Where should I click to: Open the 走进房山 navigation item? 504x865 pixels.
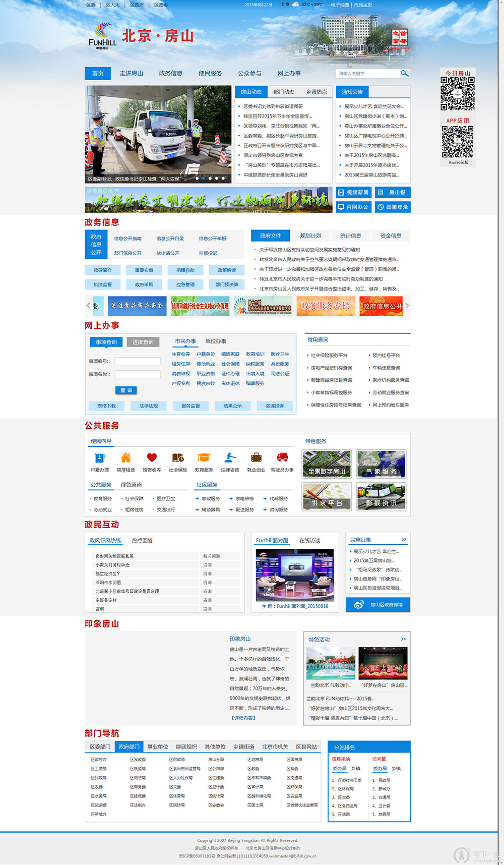click(131, 73)
